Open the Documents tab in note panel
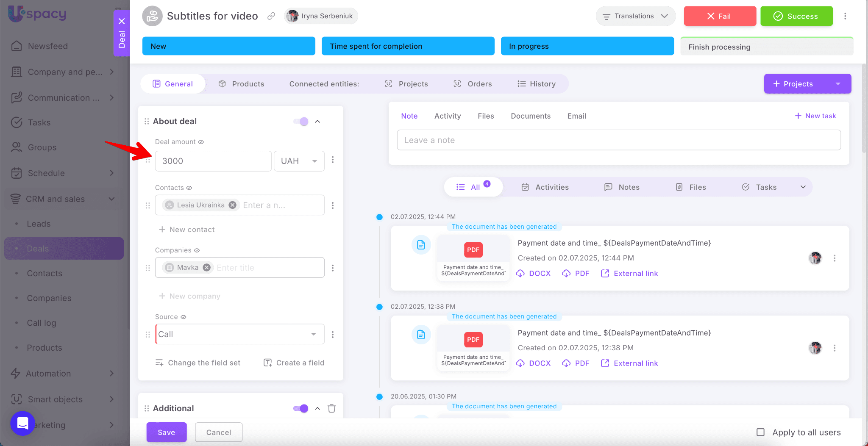Viewport: 868px width, 446px height. 530,116
